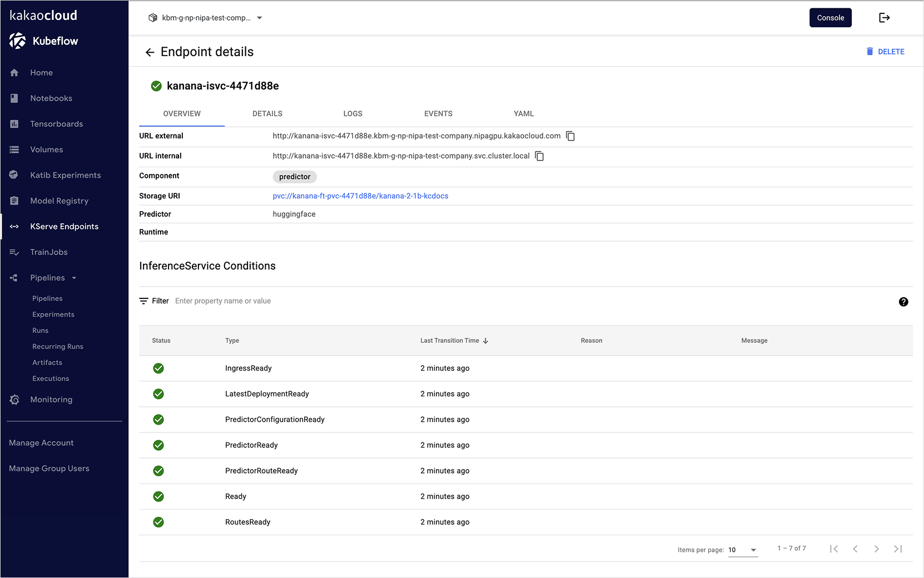
Task: Go to the last page of conditions
Action: click(x=898, y=549)
